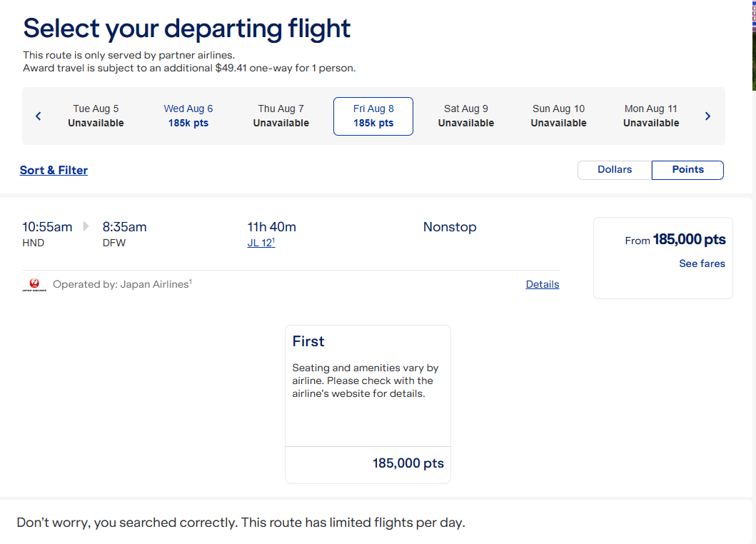Screen dimensions: 756x544
Task: Open Sort & Filter options
Action: (54, 171)
